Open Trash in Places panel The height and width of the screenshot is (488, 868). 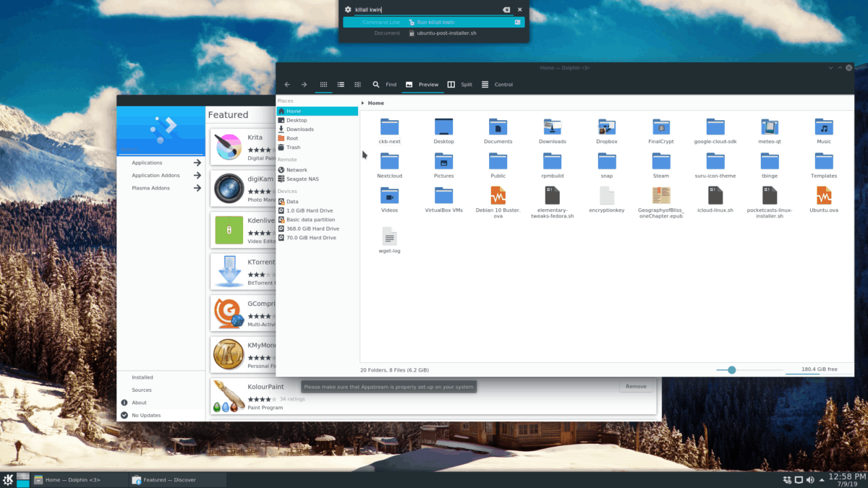(317, 147)
